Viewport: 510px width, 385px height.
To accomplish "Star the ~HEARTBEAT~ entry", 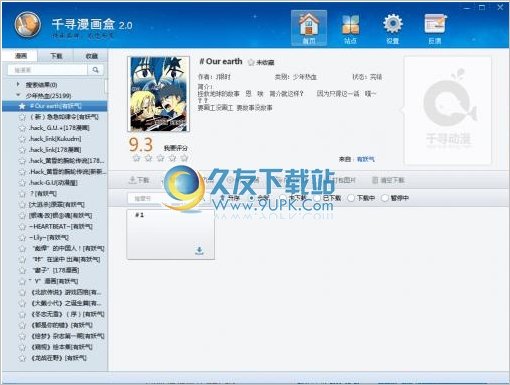I will (x=22, y=227).
